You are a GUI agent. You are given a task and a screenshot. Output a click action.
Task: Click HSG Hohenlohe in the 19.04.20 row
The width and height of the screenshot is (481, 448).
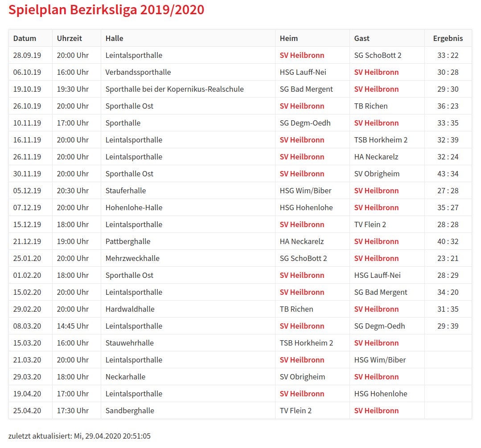[381, 394]
